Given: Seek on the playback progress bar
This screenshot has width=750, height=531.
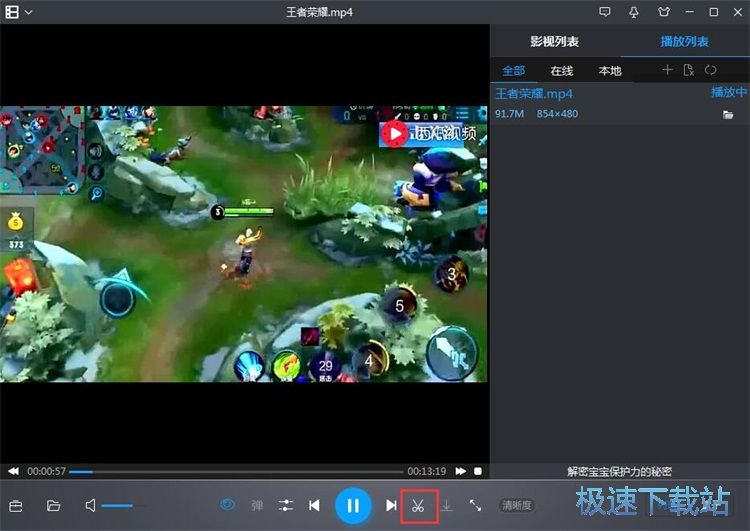Looking at the screenshot, I should 236,472.
